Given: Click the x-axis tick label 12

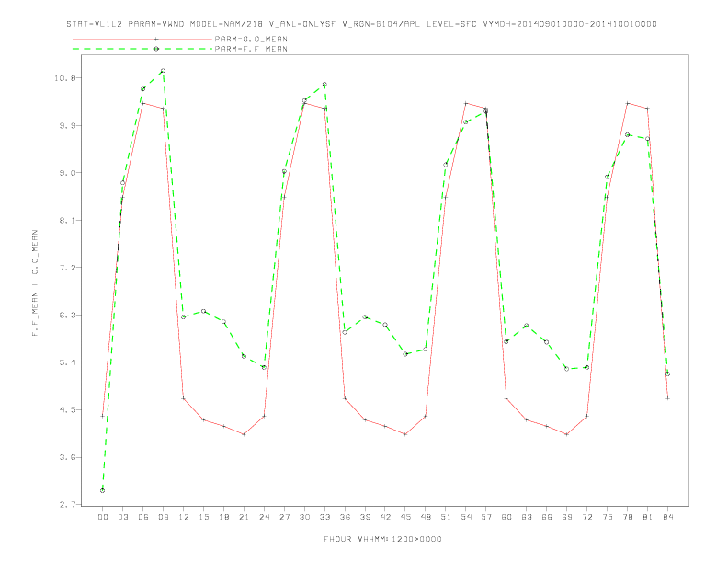Looking at the screenshot, I should 184,517.
